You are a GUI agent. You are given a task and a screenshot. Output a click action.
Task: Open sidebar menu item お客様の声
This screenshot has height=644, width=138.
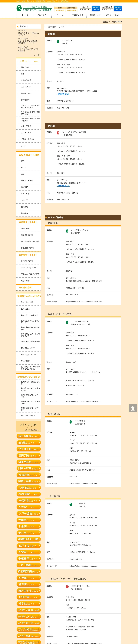[x=29, y=100]
